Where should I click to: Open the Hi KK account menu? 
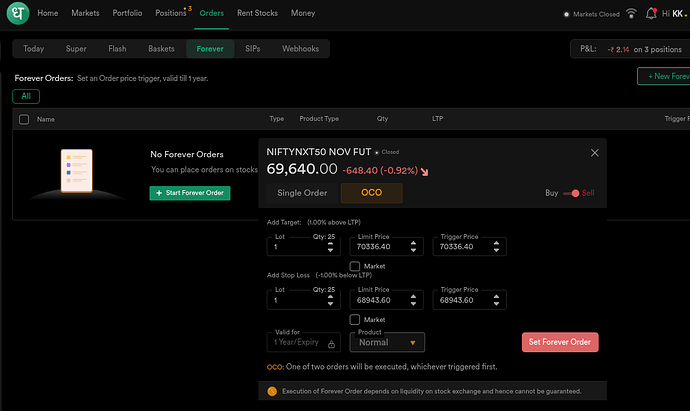[674, 14]
